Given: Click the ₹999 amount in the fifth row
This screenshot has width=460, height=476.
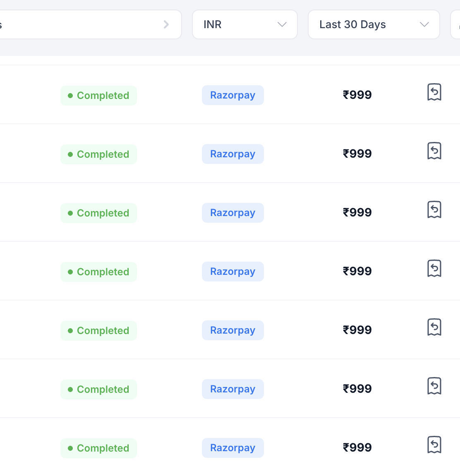Looking at the screenshot, I should pyautogui.click(x=357, y=330).
